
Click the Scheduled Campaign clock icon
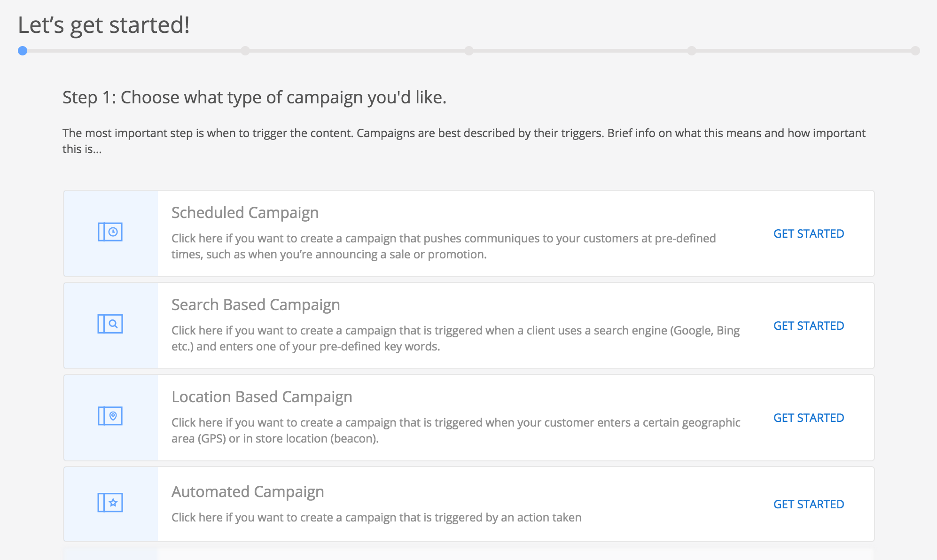110,232
